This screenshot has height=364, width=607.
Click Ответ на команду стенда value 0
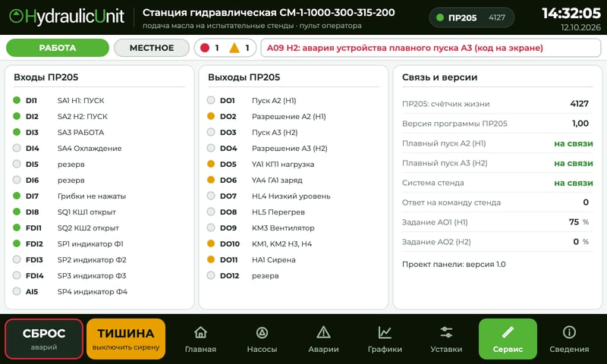(x=586, y=202)
